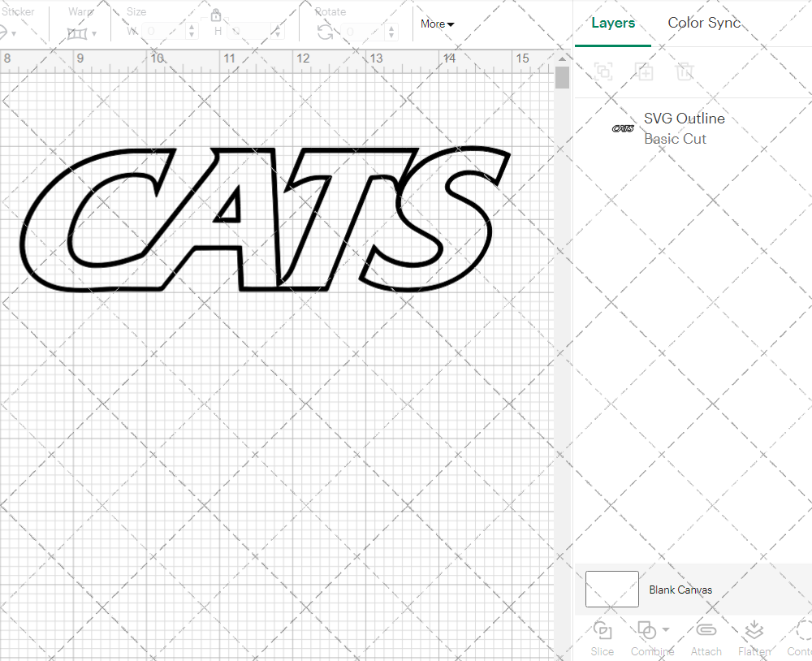Toggle the size aspect ratio lock
812x661 pixels.
coord(216,15)
